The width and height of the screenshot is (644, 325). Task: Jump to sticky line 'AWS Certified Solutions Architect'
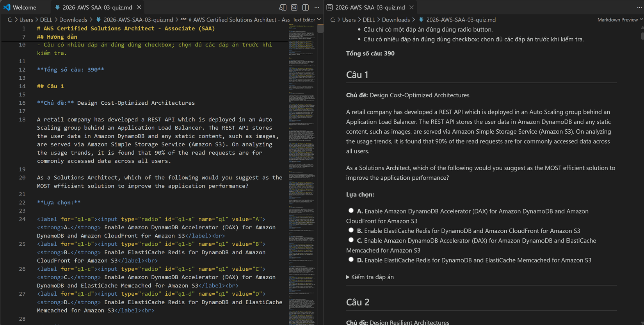point(126,28)
